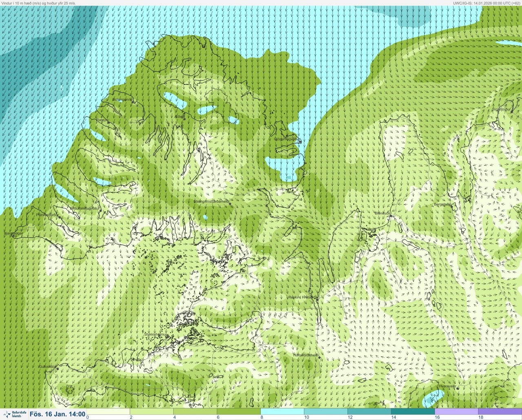Click the 6–8 m/s dark green legend swatch

click(x=239, y=411)
